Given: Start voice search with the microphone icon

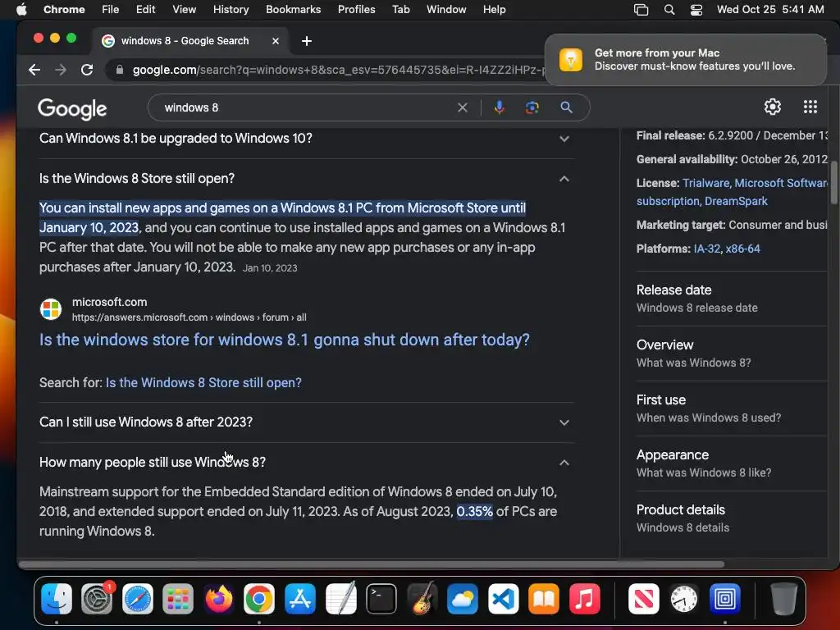Looking at the screenshot, I should coord(500,107).
